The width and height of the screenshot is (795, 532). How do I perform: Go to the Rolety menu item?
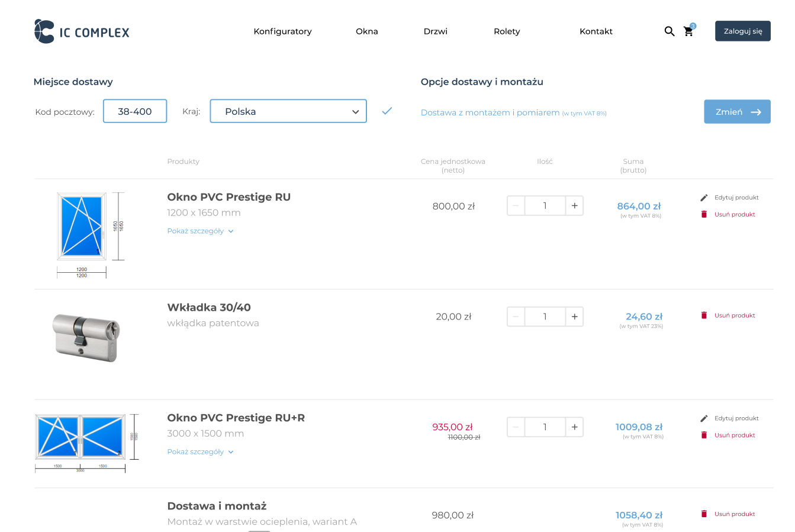tap(507, 31)
